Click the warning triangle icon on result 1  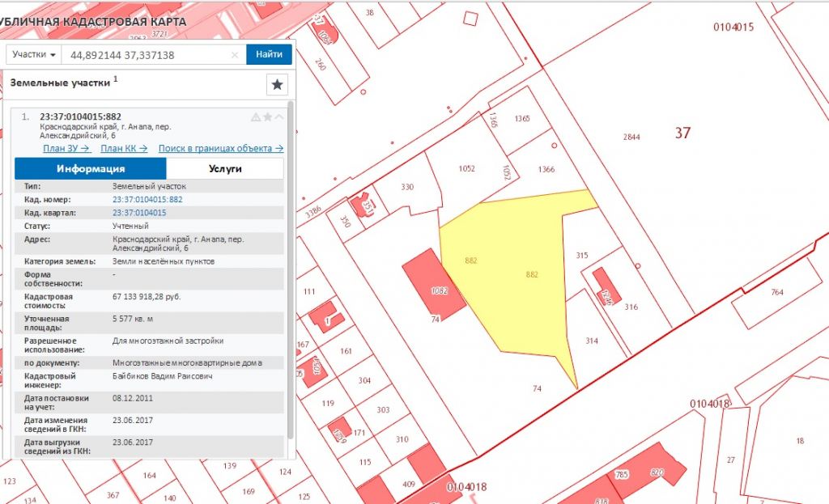256,116
